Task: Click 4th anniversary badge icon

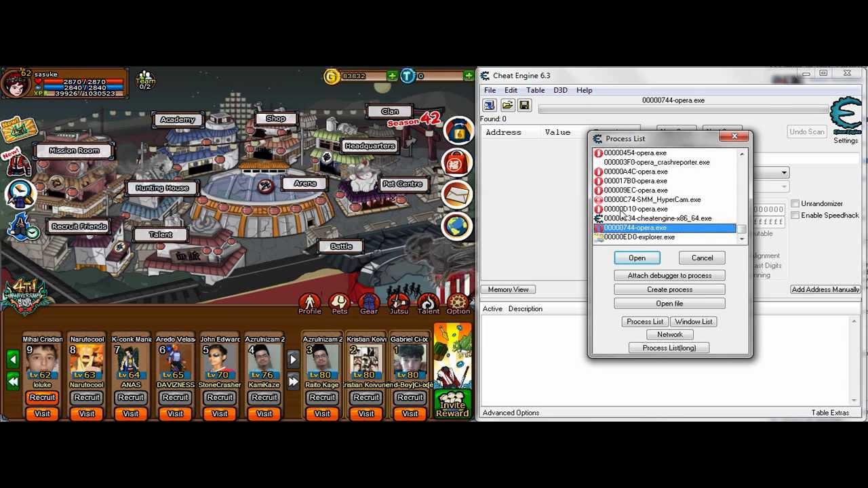Action: pyautogui.click(x=26, y=298)
